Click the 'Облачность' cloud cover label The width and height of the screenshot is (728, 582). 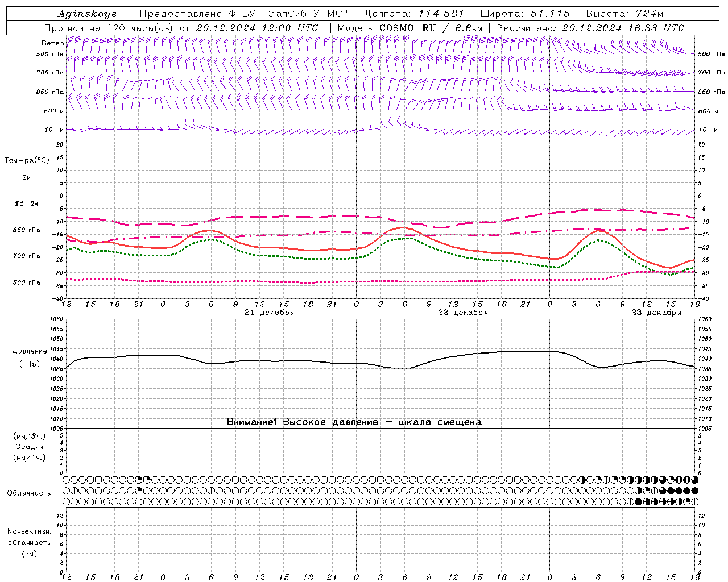click(29, 493)
